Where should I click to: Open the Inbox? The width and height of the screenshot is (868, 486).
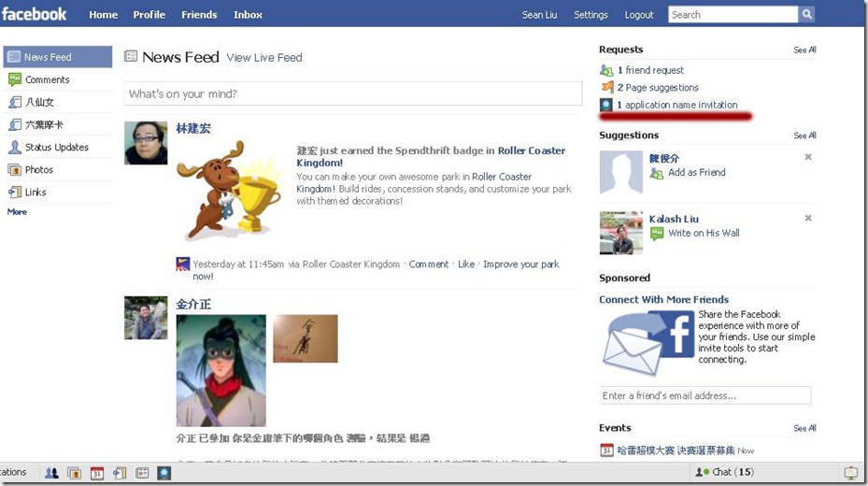(248, 15)
